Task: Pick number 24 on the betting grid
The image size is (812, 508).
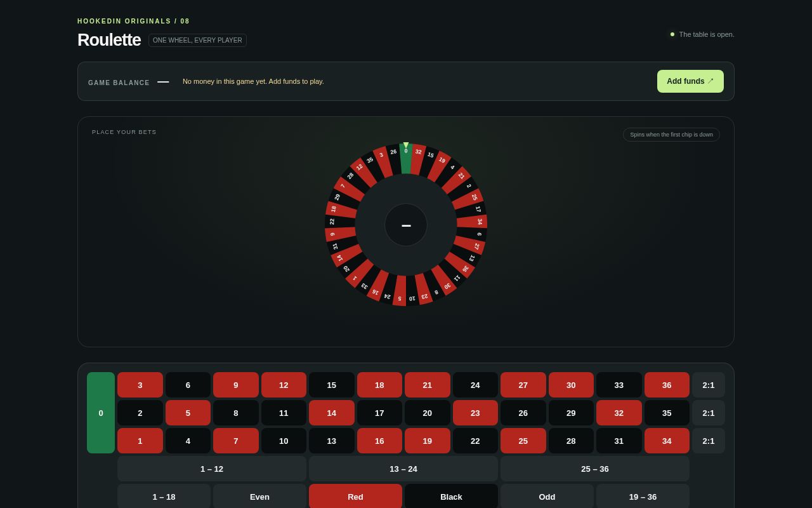Action: coord(475,385)
